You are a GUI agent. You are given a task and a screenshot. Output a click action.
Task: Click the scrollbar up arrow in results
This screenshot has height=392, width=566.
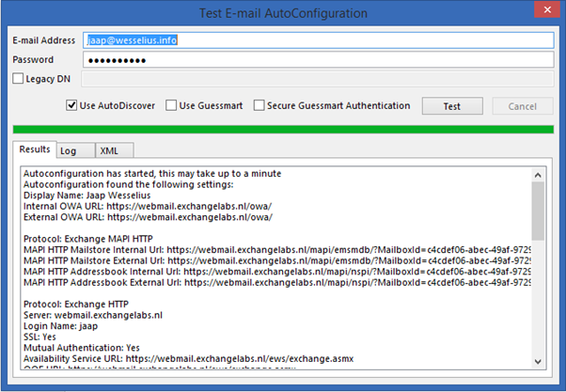[x=538, y=174]
